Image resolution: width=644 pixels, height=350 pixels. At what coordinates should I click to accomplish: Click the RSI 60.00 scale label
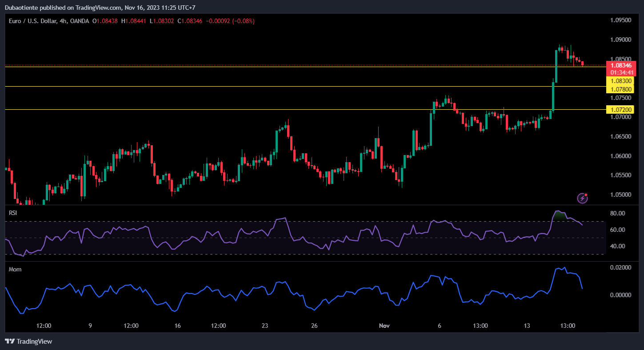click(x=618, y=230)
